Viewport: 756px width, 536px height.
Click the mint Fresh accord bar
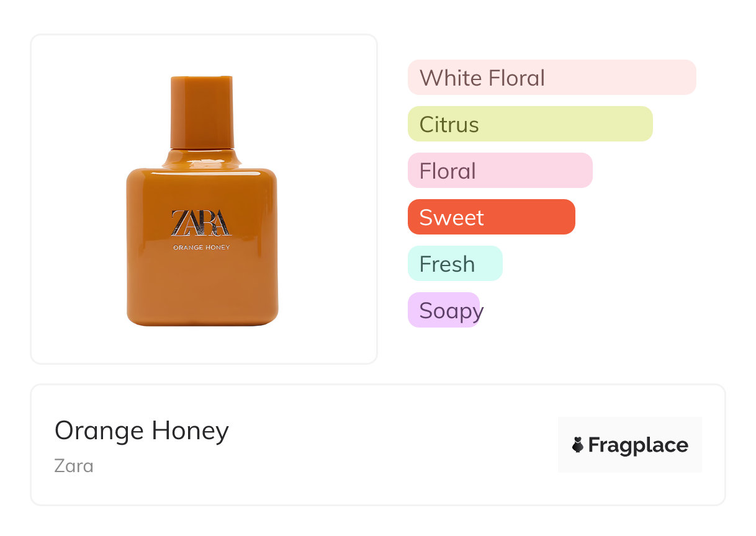(454, 264)
